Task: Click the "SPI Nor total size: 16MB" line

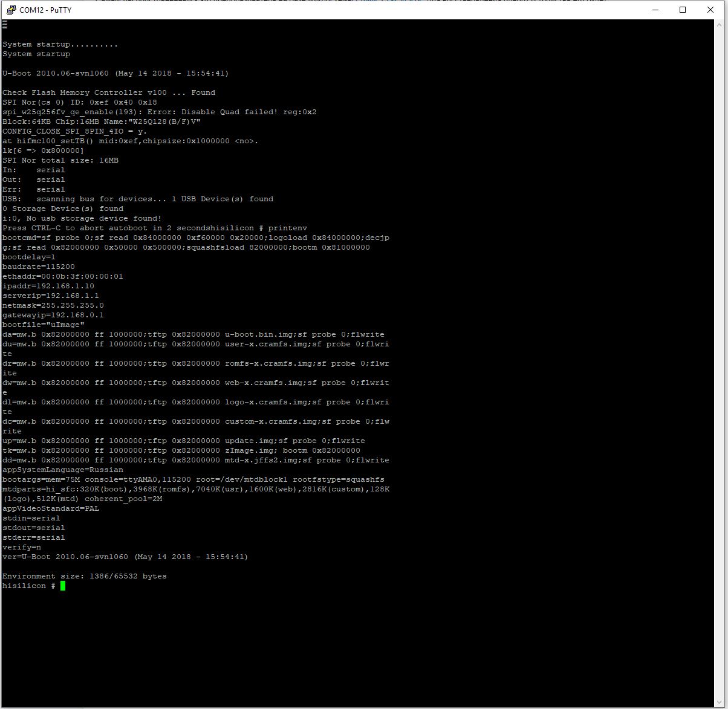Action: 60,160
